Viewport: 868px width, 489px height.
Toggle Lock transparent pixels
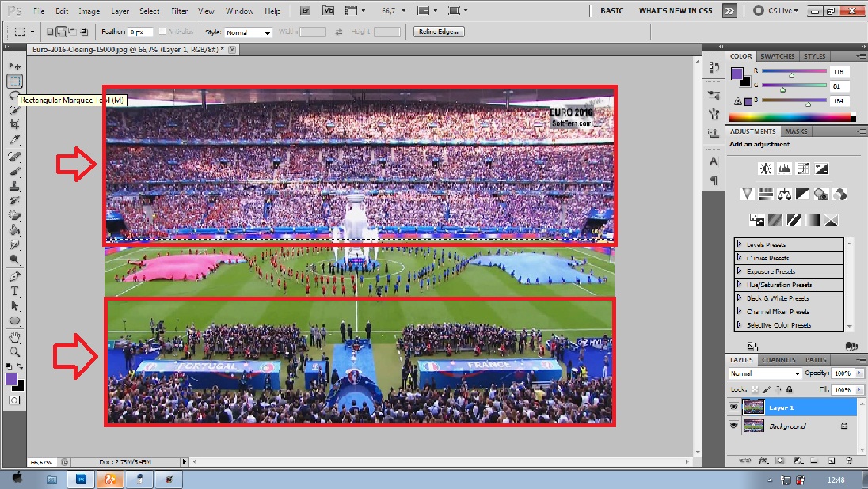755,389
